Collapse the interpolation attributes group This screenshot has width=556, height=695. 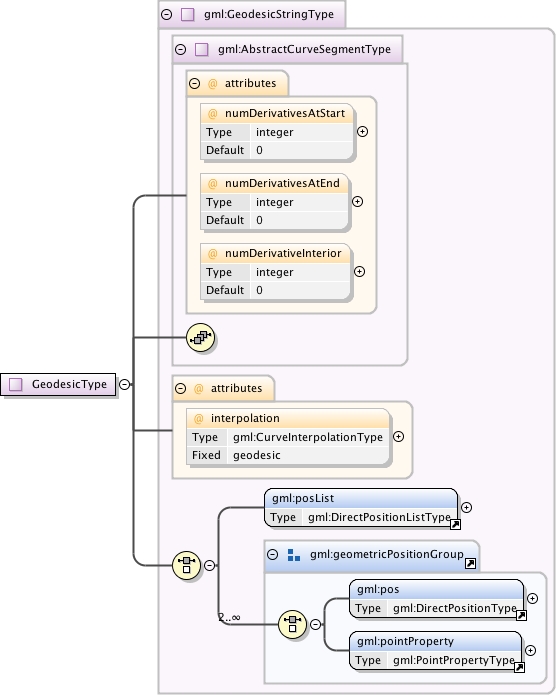180,388
